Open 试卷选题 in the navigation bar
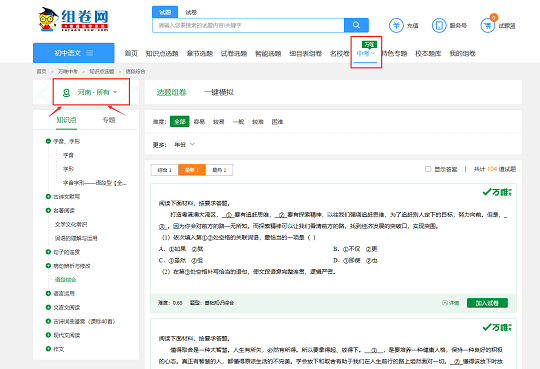This screenshot has height=369, width=540. 234,53
